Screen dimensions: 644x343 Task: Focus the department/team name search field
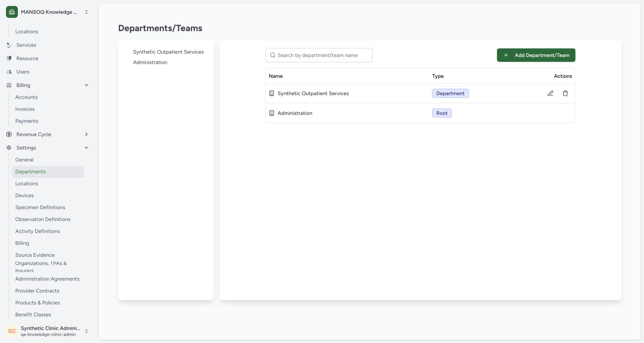(x=319, y=55)
